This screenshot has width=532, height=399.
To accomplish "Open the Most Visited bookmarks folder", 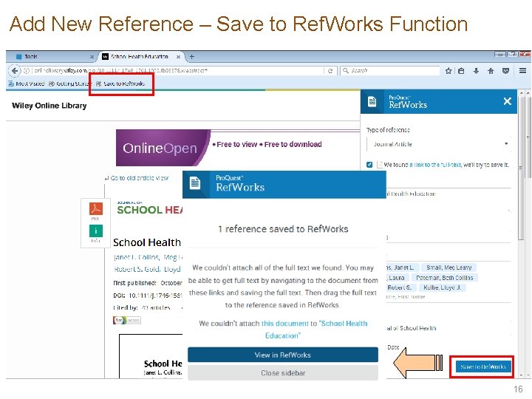I will coord(27,83).
